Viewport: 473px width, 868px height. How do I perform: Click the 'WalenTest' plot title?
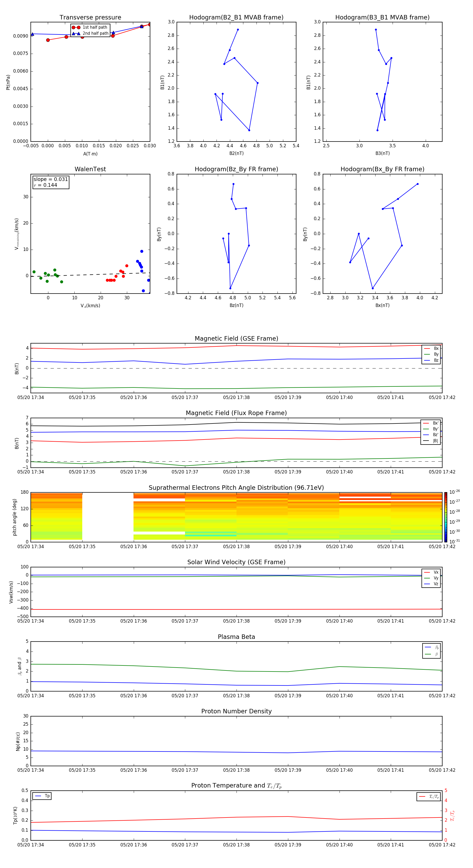point(90,169)
